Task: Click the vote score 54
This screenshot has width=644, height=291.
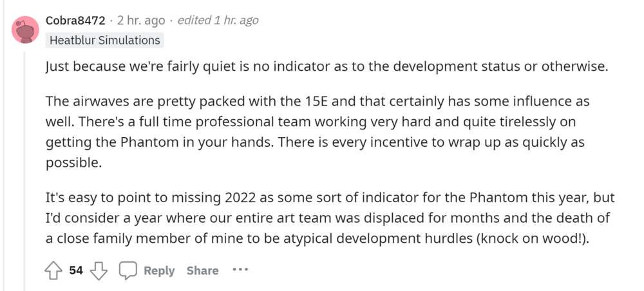Action: tap(76, 271)
